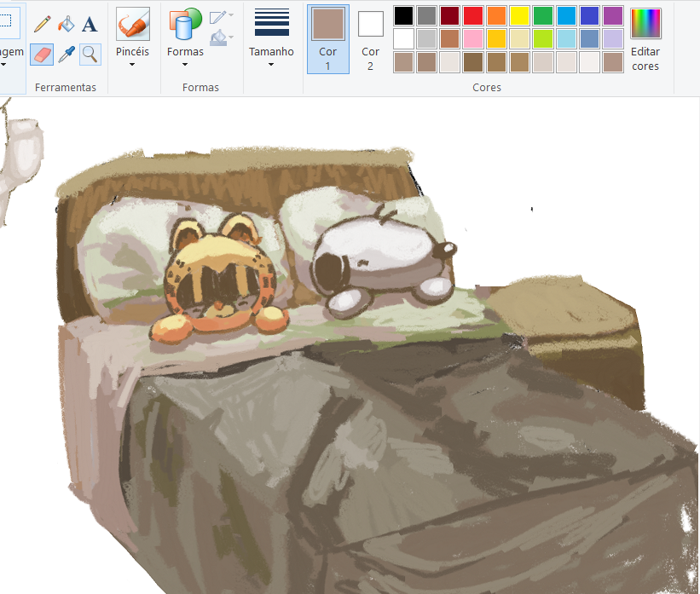
Task: Choose the indigo color swatch
Action: point(589,16)
